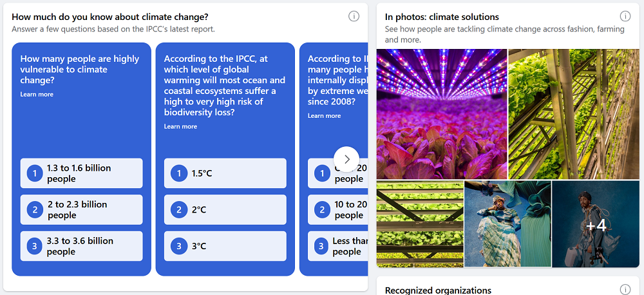Pick 2°C as the warming answer
Viewport: 644px width, 295px height.
[x=225, y=210]
